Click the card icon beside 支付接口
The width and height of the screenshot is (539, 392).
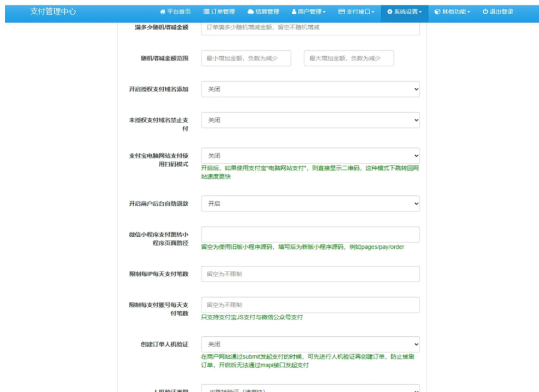pyautogui.click(x=342, y=12)
